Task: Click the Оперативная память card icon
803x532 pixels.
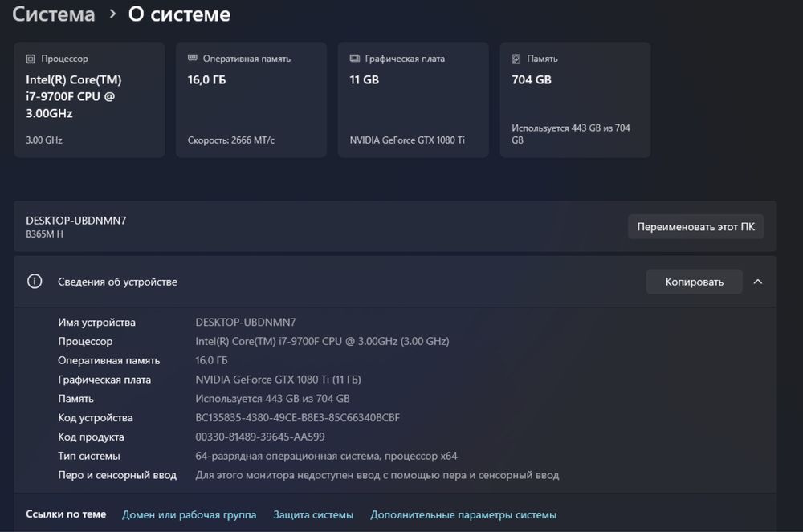Action: (193, 58)
